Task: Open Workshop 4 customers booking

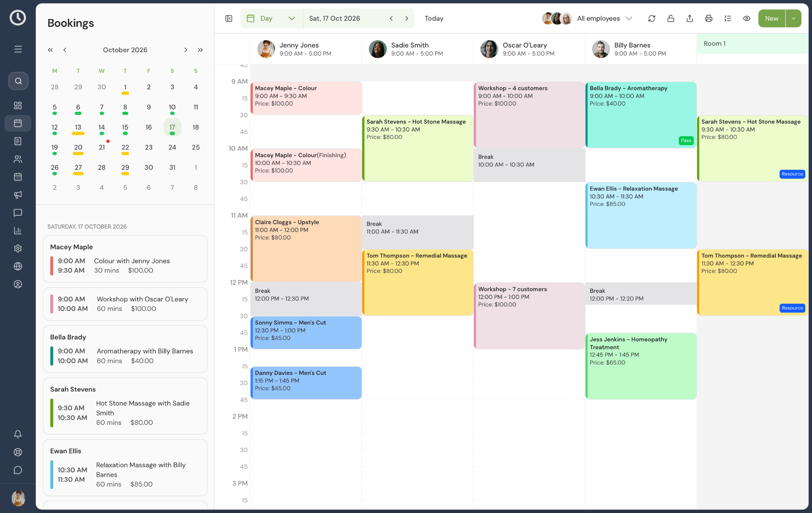Action: [529, 115]
